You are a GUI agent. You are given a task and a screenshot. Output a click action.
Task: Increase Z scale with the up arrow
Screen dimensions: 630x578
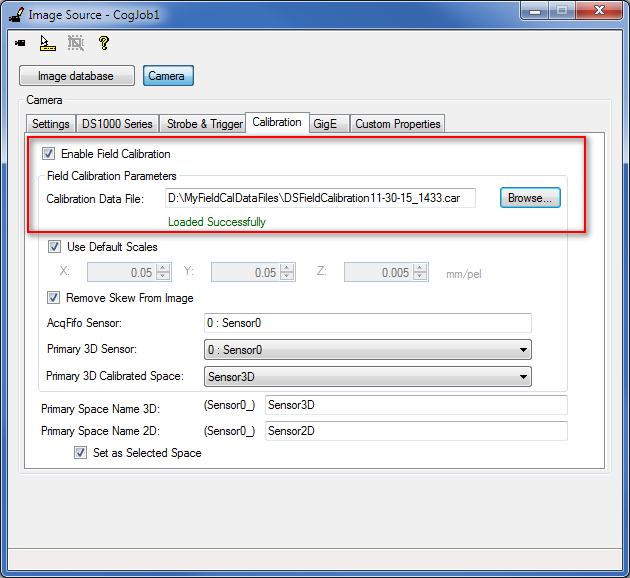pos(419,268)
